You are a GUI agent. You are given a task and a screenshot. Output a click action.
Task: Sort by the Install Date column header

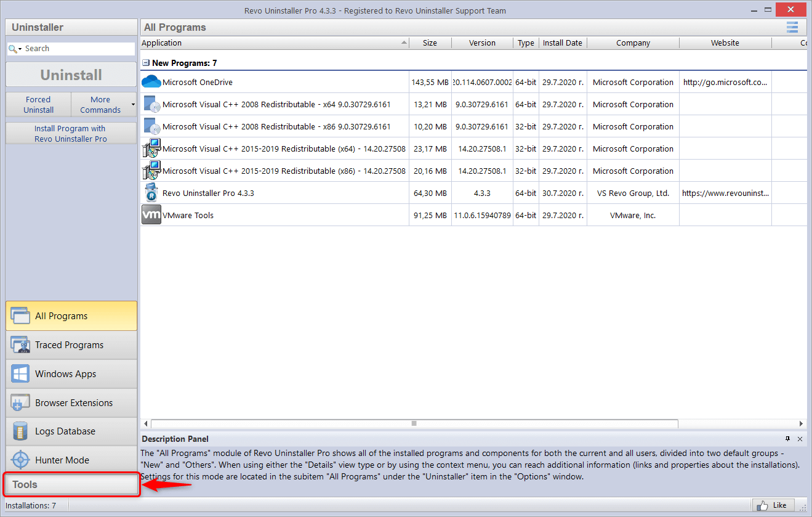pyautogui.click(x=563, y=43)
